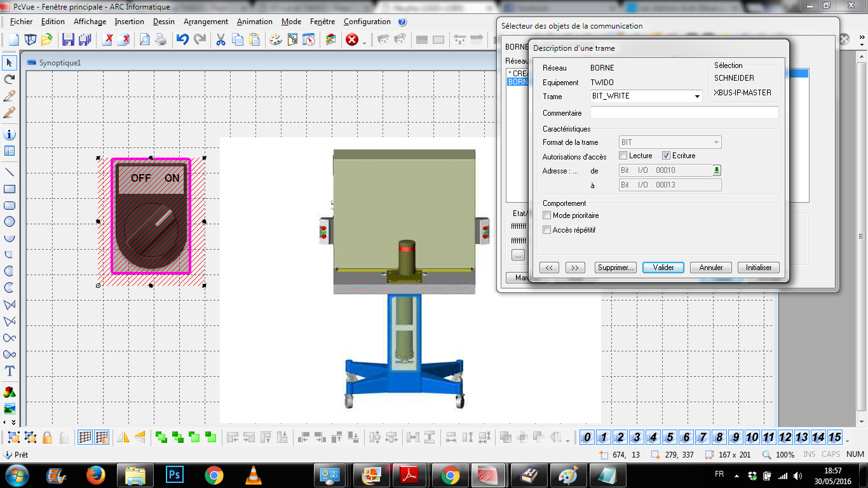Click the Valider button
The image size is (868, 488).
click(663, 268)
